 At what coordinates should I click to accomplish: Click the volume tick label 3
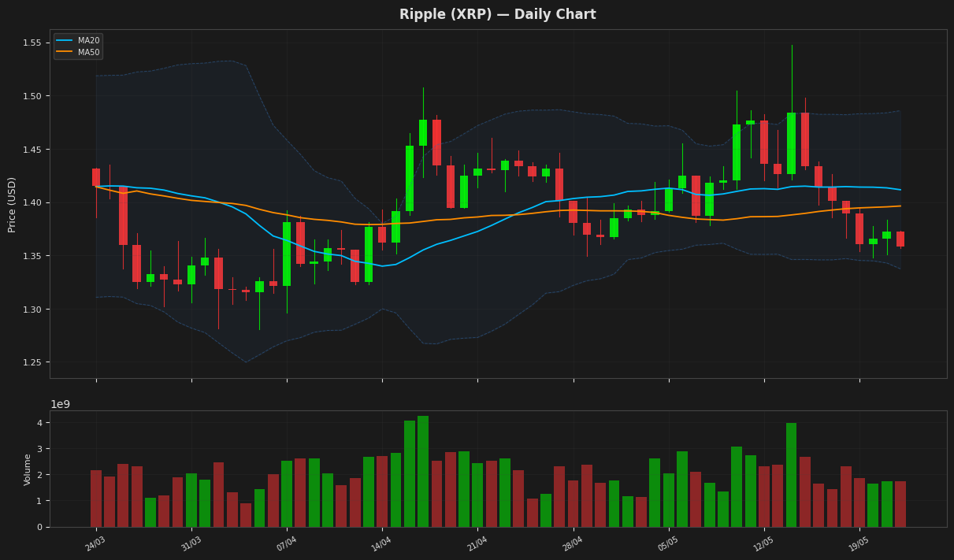tap(39, 449)
